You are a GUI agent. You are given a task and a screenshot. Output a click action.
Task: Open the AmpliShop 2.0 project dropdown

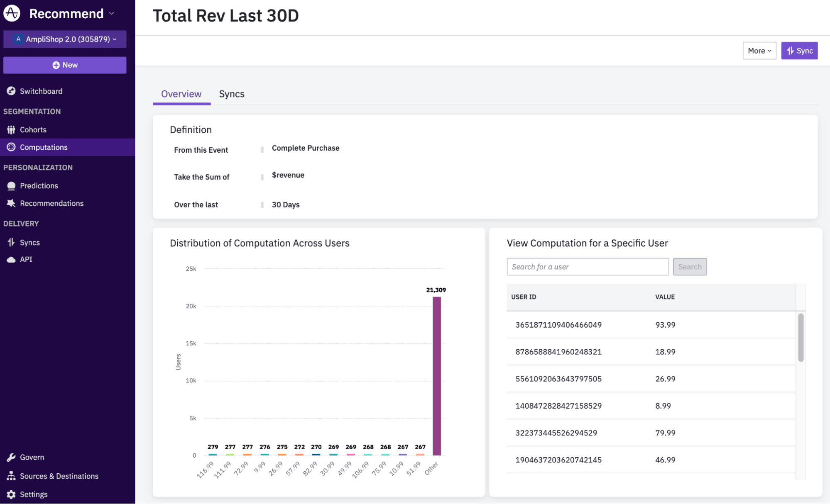pos(65,39)
